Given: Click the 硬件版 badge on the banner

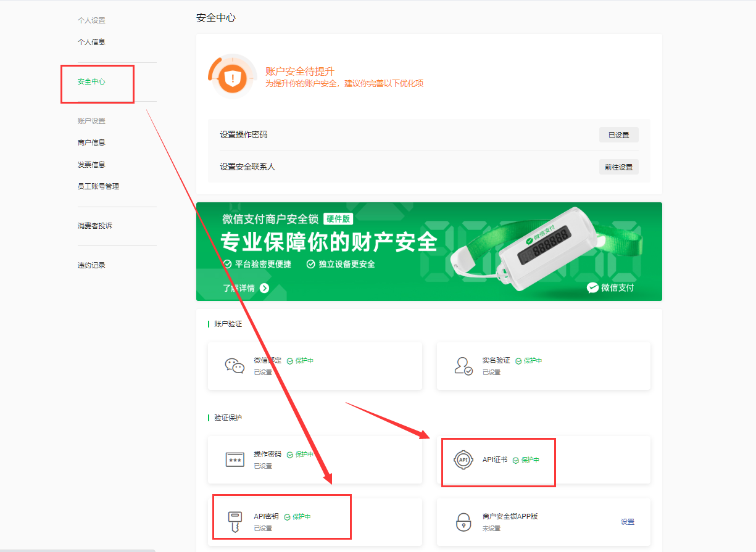Looking at the screenshot, I should (338, 219).
